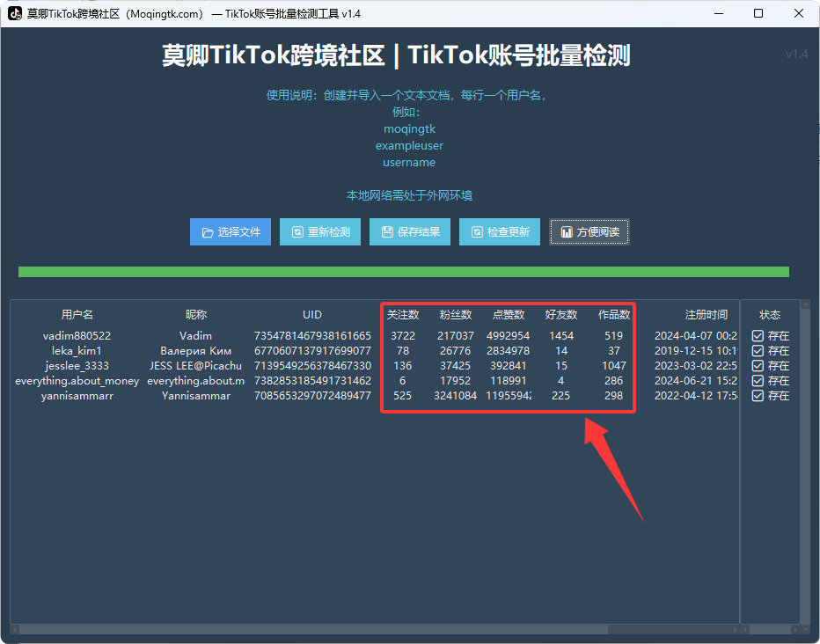
Task: Select the everything.about_money username cell
Action: 77,381
